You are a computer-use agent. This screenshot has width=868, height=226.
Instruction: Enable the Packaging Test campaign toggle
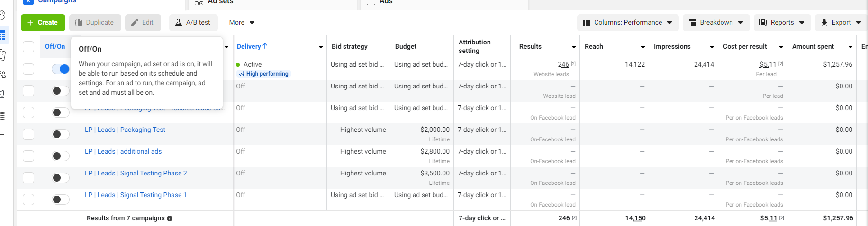61,134
